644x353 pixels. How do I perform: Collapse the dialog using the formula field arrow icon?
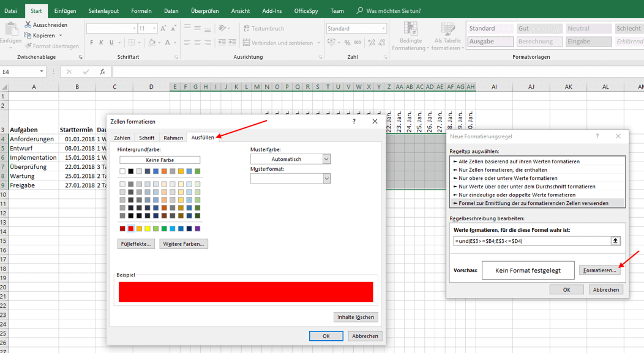[x=615, y=241]
